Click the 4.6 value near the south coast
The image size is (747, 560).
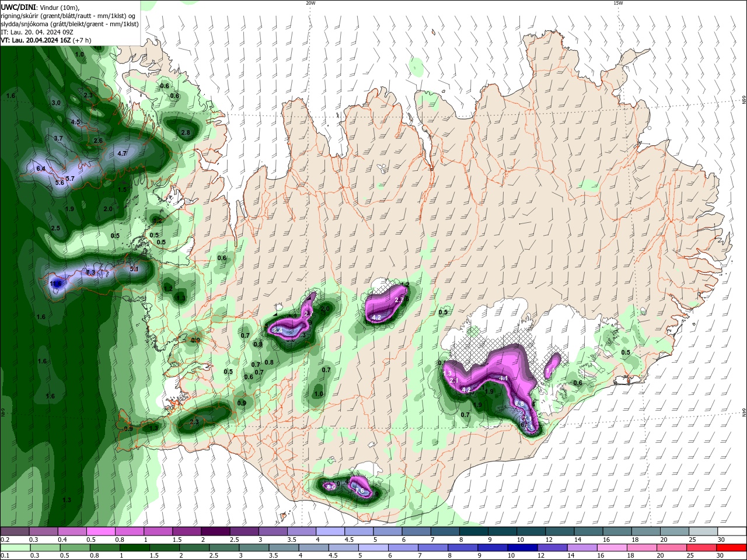tap(331, 487)
